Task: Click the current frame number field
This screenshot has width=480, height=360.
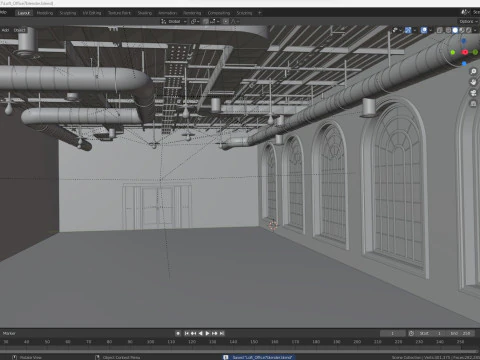Action: tap(393, 333)
